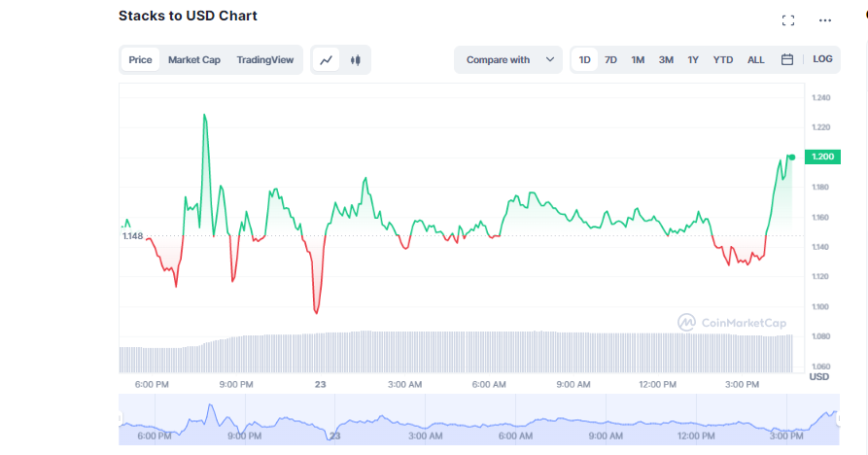Click the USD currency label

(x=819, y=377)
